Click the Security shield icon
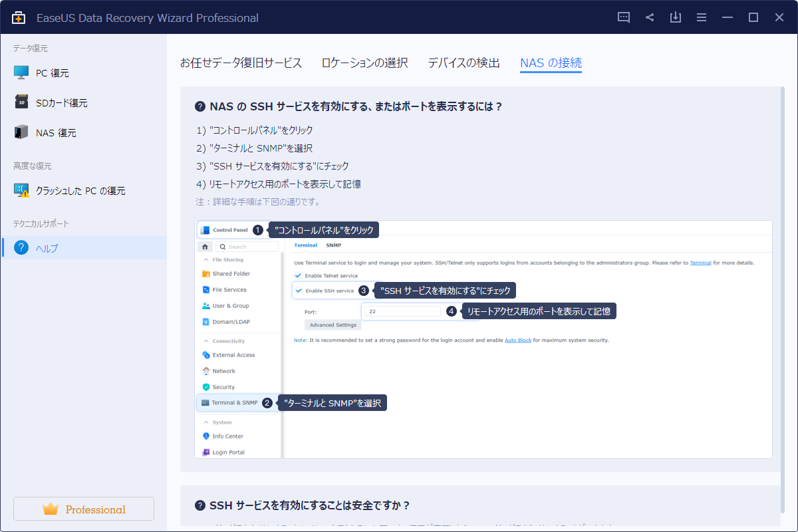Image resolution: width=798 pixels, height=532 pixels. (206, 387)
